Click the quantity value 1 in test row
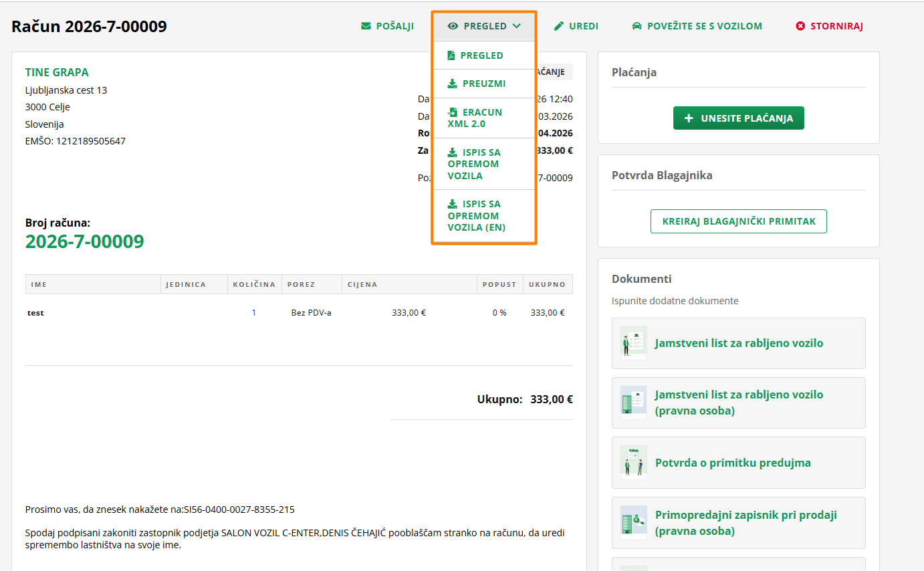 254,312
